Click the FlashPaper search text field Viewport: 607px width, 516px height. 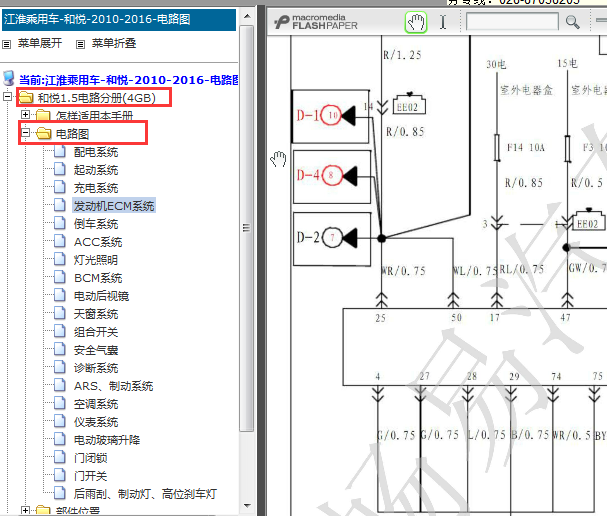(512, 21)
